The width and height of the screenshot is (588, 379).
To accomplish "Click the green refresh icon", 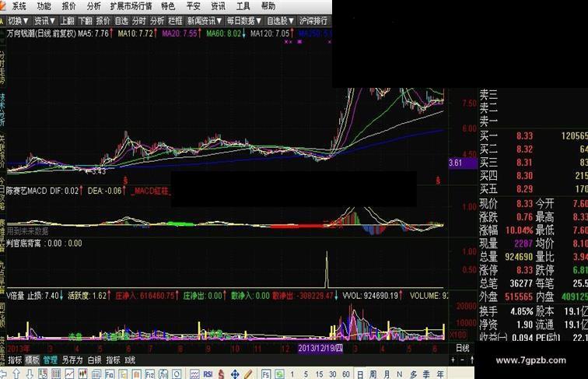I will 279,374.
